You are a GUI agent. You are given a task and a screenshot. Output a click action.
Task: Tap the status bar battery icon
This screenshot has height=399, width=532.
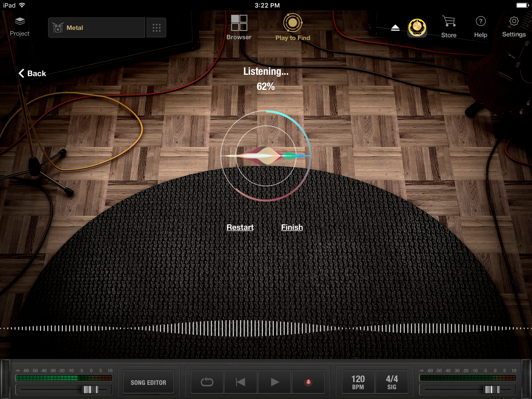523,5
